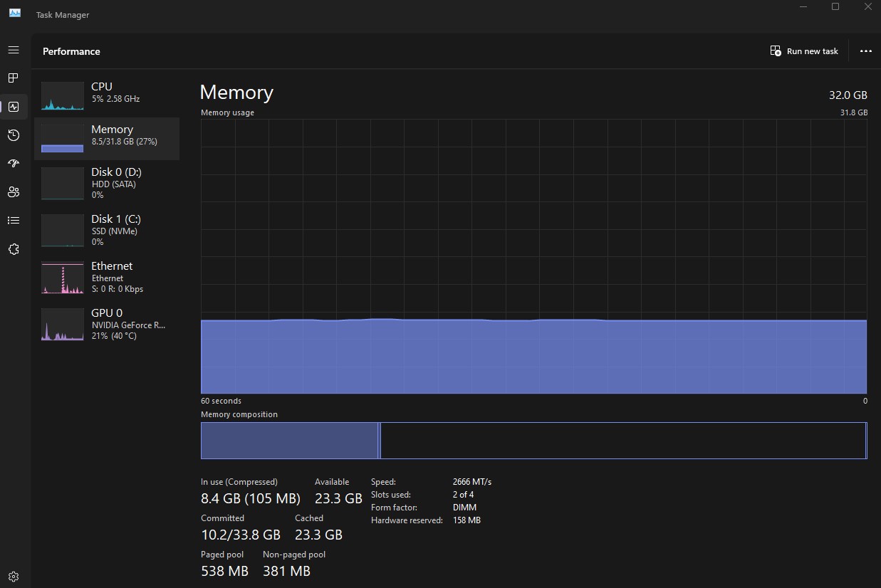Go to the Processes page icon
Viewport: 881px width, 588px height.
tap(14, 78)
